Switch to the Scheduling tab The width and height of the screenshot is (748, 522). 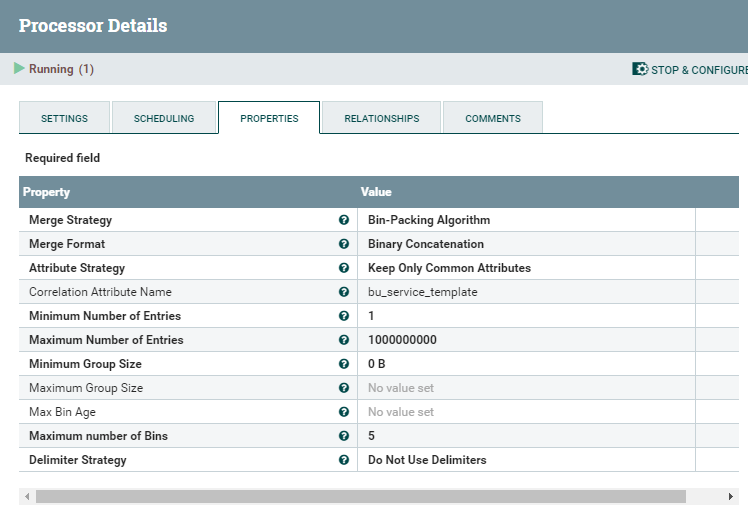click(164, 118)
